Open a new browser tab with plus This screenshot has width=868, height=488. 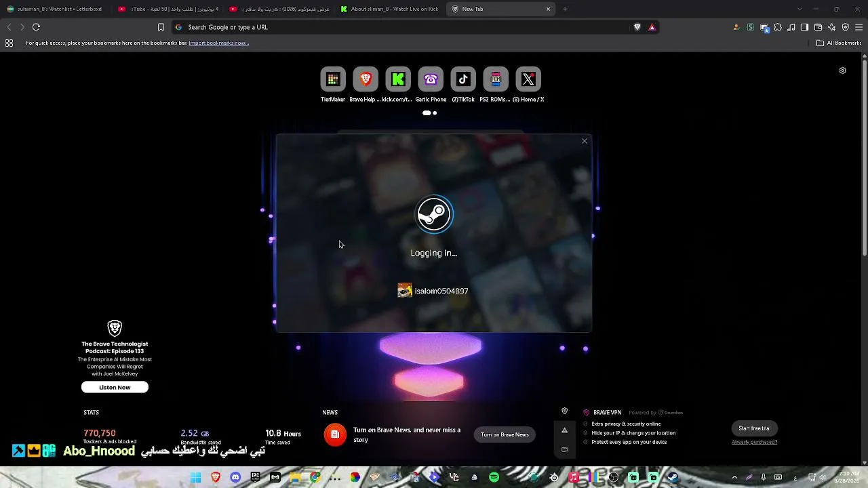pyautogui.click(x=565, y=9)
